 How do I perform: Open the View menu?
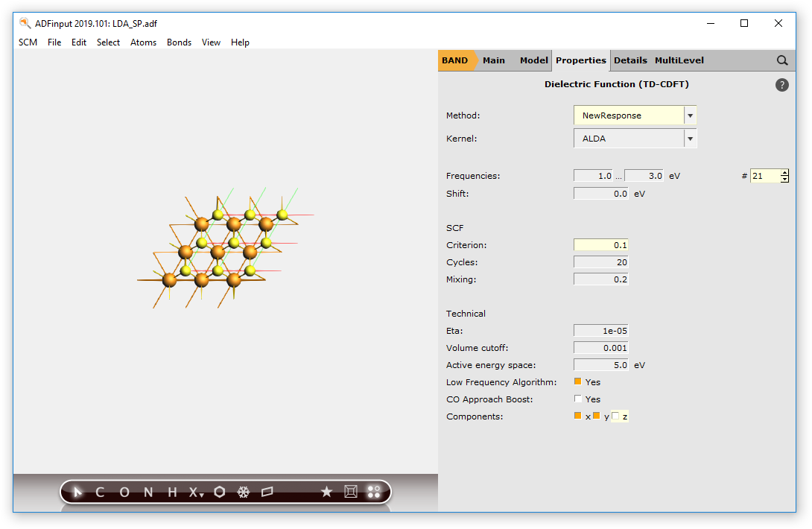[x=212, y=42]
